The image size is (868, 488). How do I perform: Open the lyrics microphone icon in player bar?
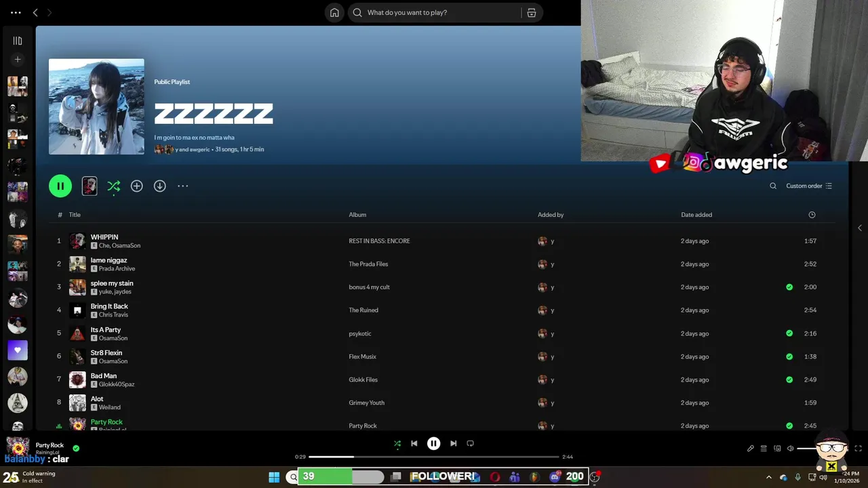coord(750,448)
